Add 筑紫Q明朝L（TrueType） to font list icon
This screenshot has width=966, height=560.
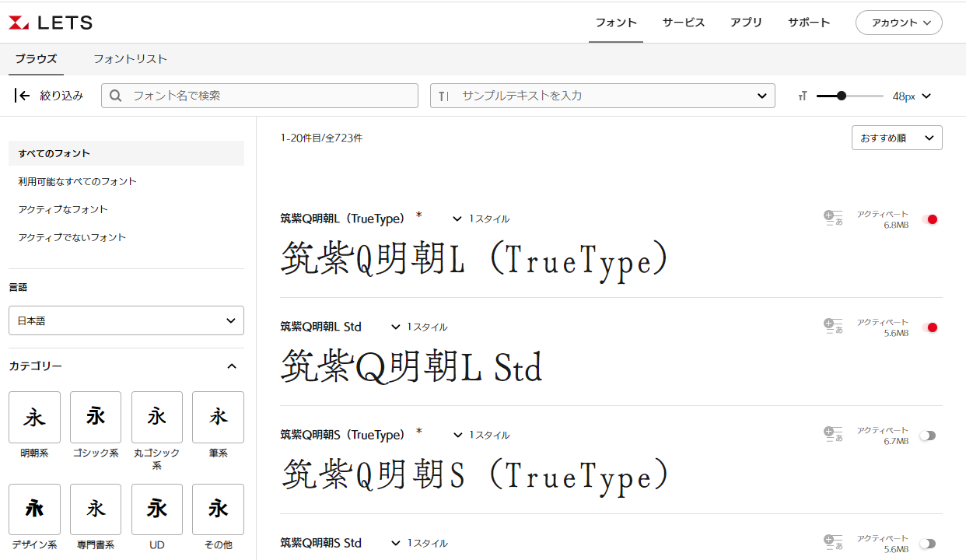[833, 219]
